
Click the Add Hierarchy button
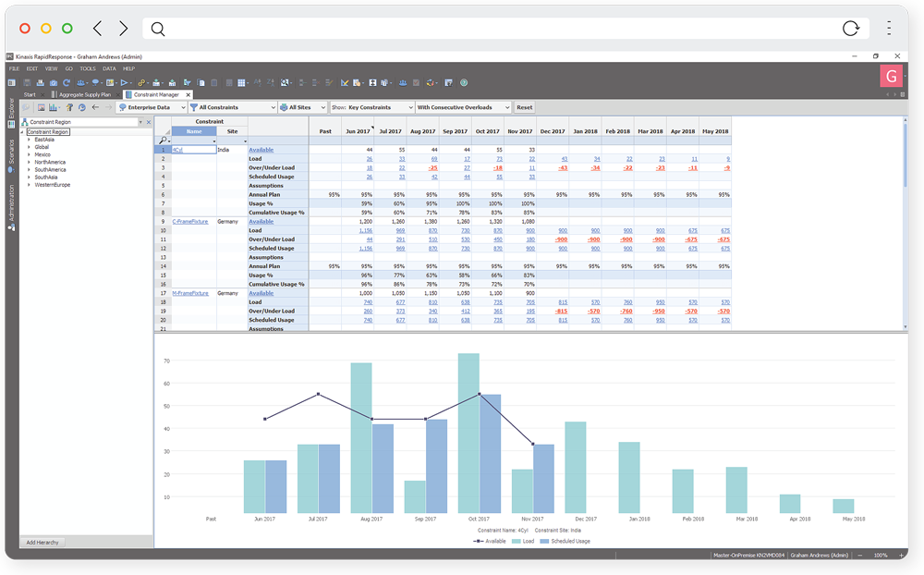click(x=43, y=542)
